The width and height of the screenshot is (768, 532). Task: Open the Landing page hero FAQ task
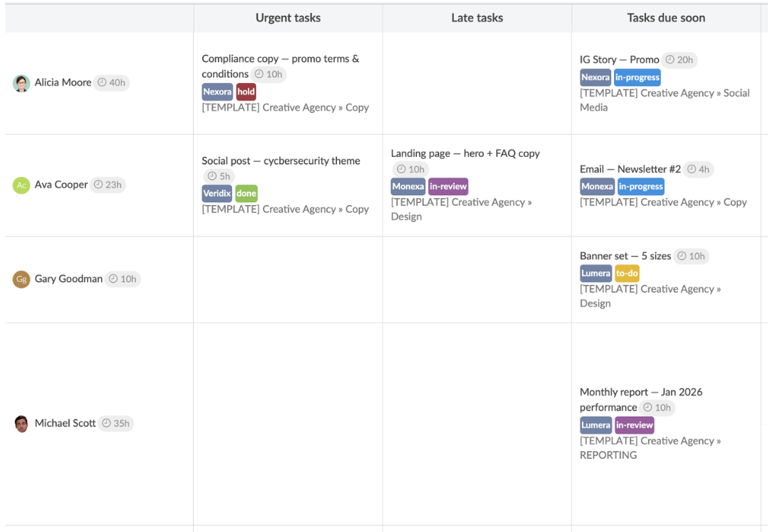pos(465,153)
